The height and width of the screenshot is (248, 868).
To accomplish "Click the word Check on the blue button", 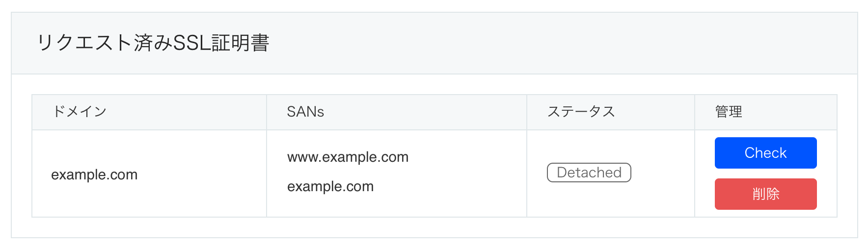I will tap(765, 153).
